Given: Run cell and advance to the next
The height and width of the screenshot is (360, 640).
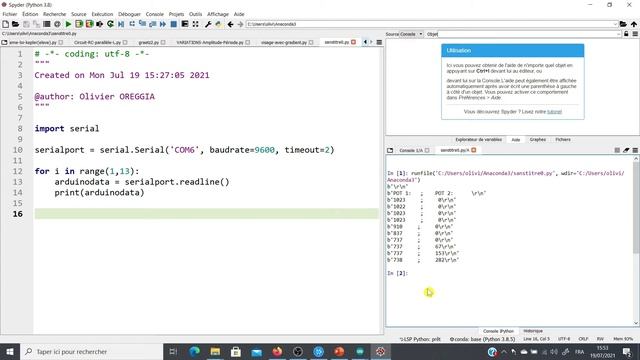Looking at the screenshot, I should 89,24.
